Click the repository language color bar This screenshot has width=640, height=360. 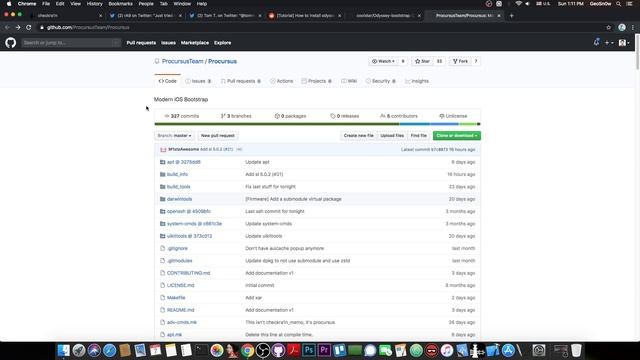tap(317, 124)
